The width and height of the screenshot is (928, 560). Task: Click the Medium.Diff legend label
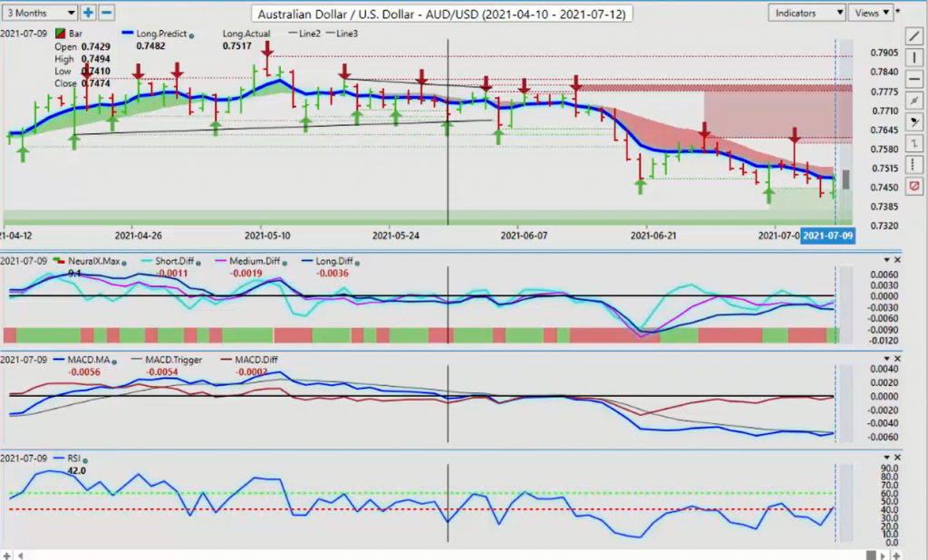[x=255, y=261]
